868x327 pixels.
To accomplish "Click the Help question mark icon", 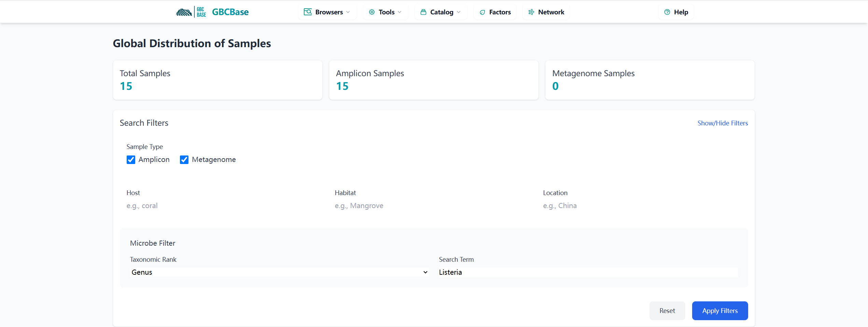I will click(667, 12).
